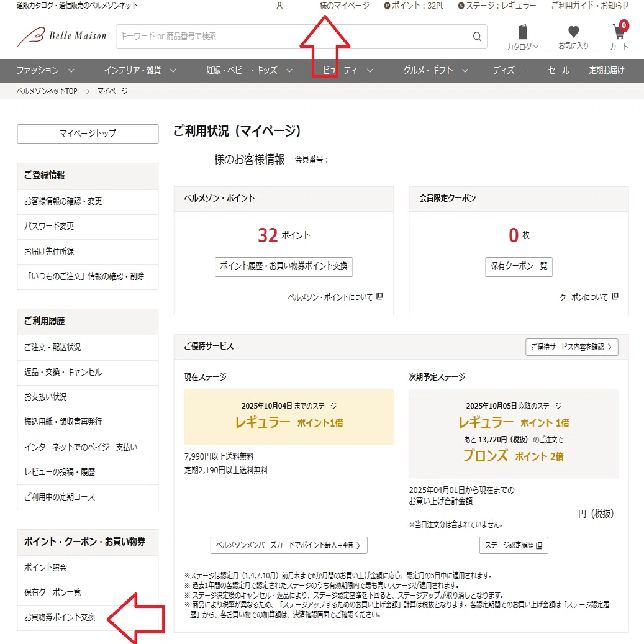The height and width of the screenshot is (644, 644).
Task: Click external-link icon beside クーポンについて
Action: pos(615,296)
